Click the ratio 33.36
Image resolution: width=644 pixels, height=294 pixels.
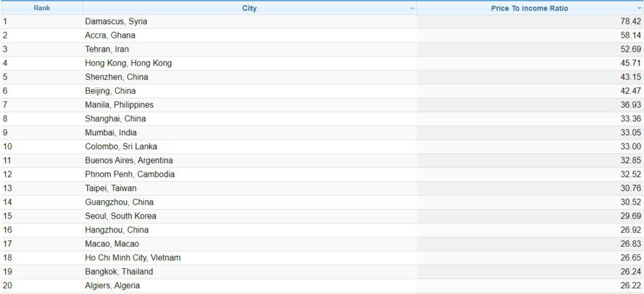tap(630, 119)
